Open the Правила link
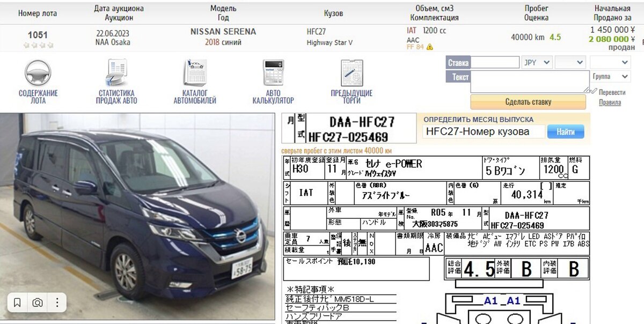The height and width of the screenshot is (324, 644). (610, 102)
